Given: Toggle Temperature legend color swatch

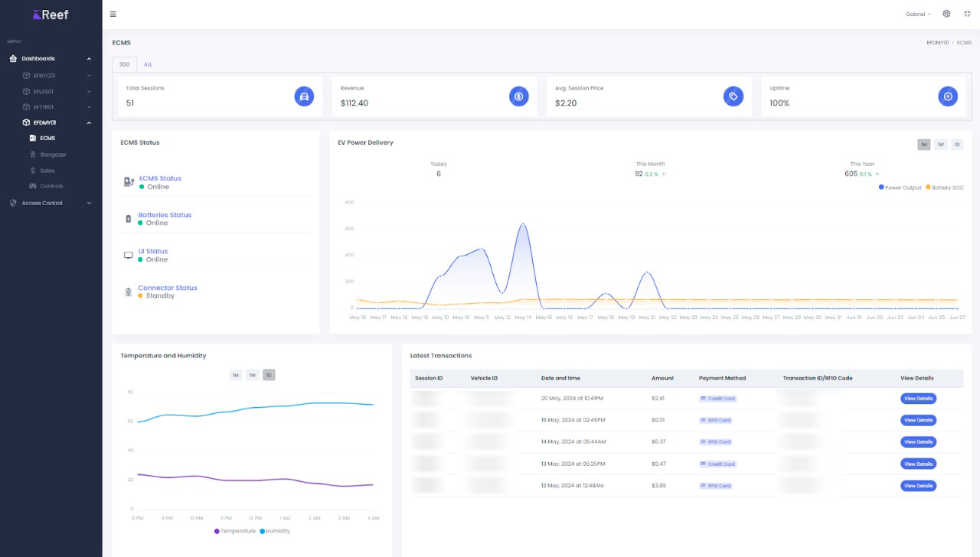Looking at the screenshot, I should click(217, 531).
